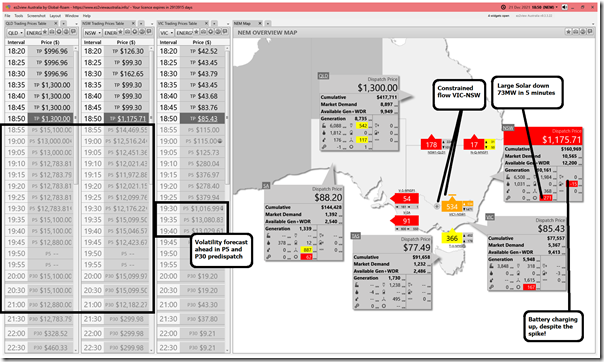Click the speech bubble icon in VIC table toolbar
The image size is (604, 362).
tap(225, 32)
